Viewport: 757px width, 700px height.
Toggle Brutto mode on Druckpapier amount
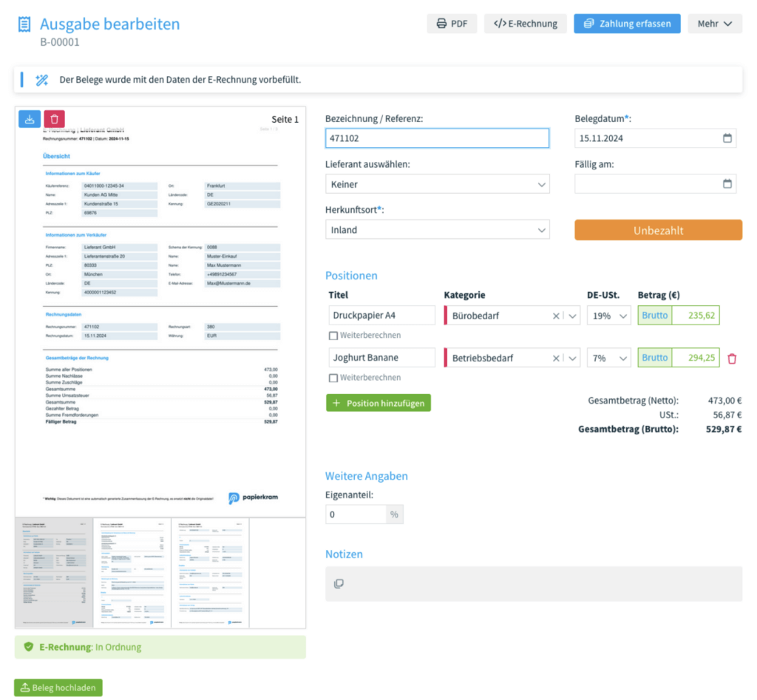pos(654,316)
